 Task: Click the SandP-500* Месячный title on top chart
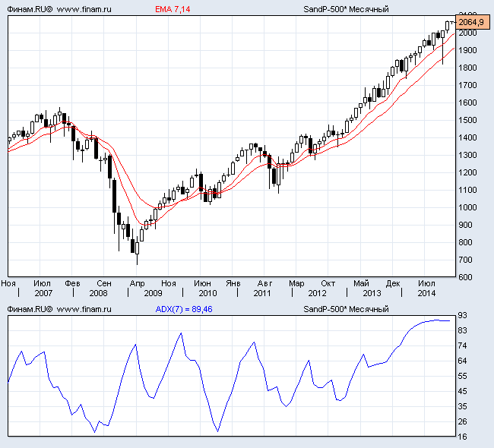point(346,10)
